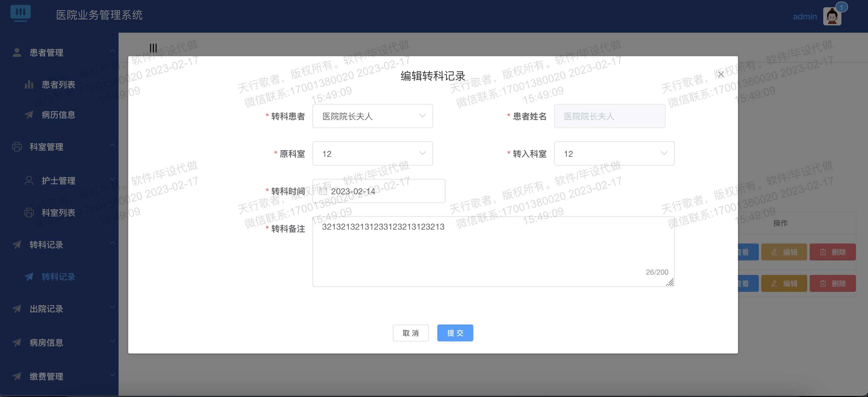This screenshot has height=397, width=868.
Task: Submit the form with 提交 button
Action: coord(455,333)
